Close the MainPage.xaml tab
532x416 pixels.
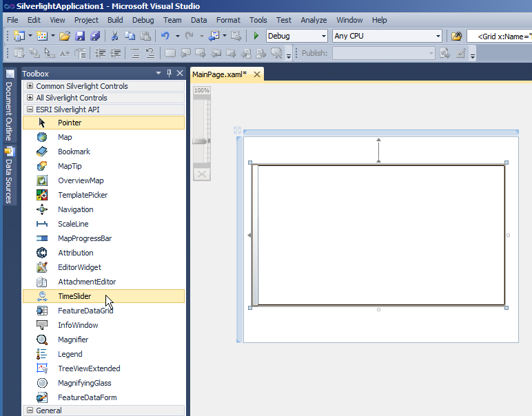(257, 74)
